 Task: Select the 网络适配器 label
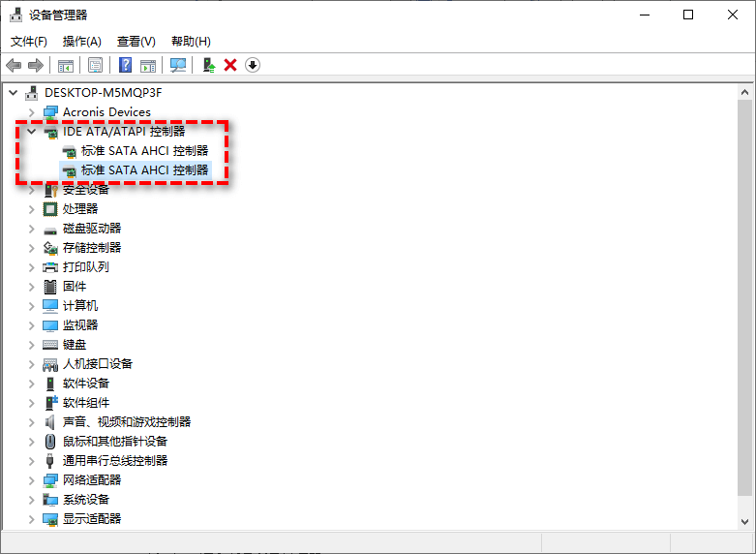click(x=92, y=480)
